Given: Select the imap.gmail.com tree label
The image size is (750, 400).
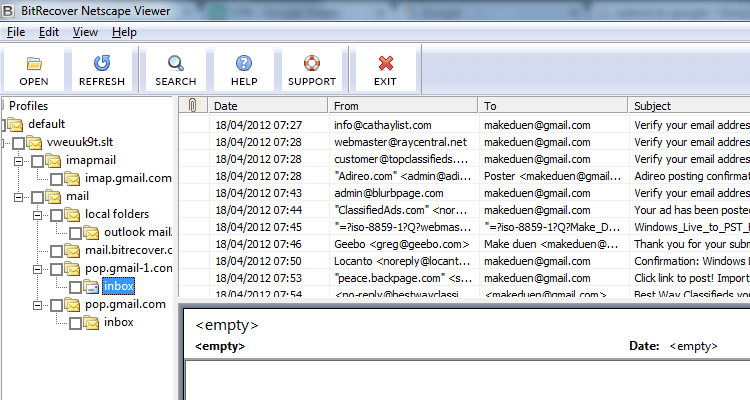Looking at the screenshot, I should pos(128,178).
